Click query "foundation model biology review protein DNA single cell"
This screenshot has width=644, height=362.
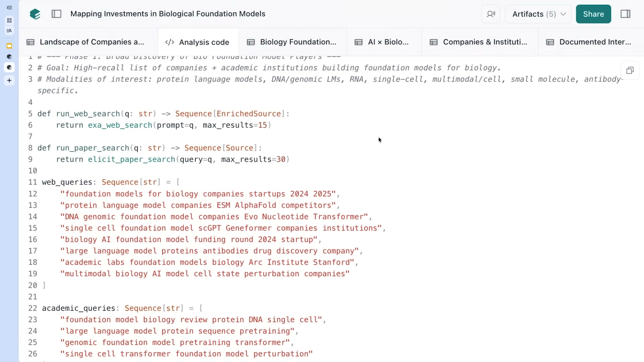tap(193, 320)
